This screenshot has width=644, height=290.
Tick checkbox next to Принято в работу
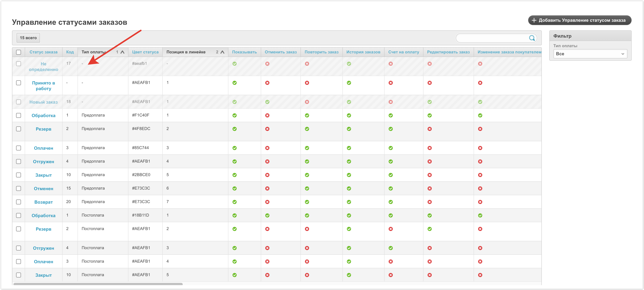[19, 83]
